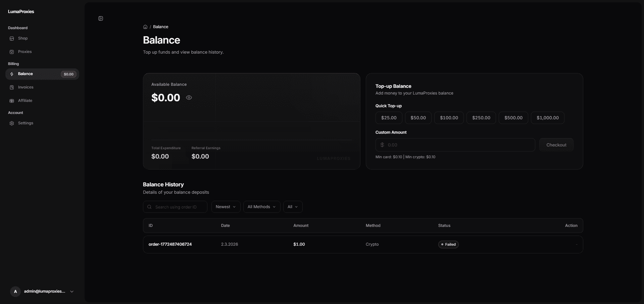Select the $1,000.00 quick top-up amount

[547, 117]
